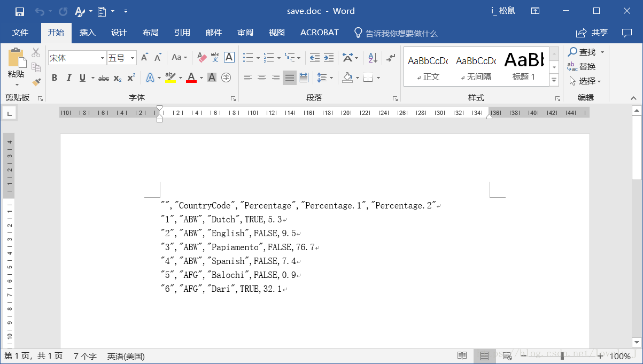Center-align the paragraph

(261, 78)
